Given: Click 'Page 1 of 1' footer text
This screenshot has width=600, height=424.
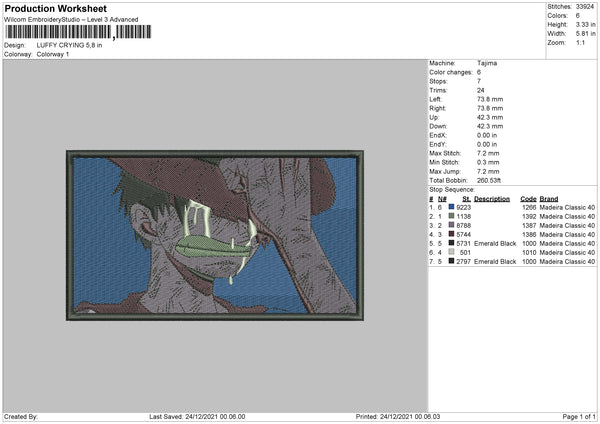Looking at the screenshot, I should point(579,416).
